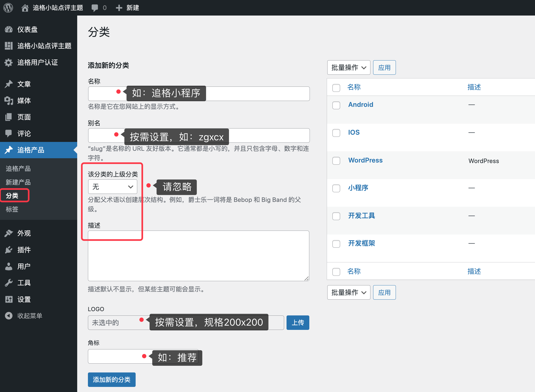The image size is (535, 392).
Task: Click the 上传 upload button
Action: (298, 323)
